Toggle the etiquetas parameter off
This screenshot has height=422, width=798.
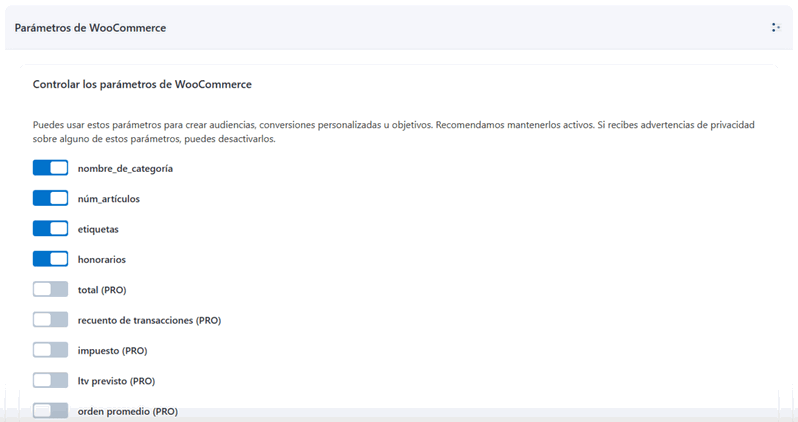pyautogui.click(x=50, y=229)
